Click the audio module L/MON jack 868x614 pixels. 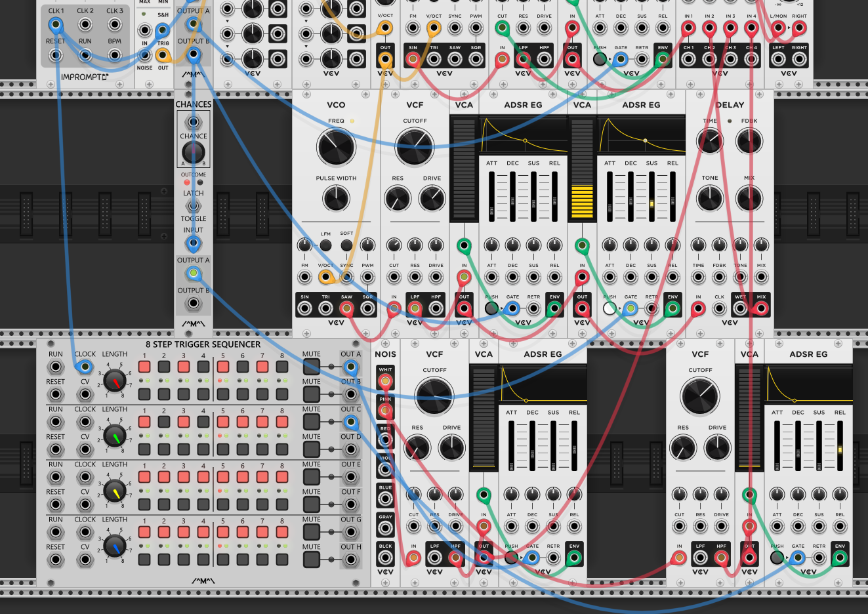click(x=778, y=28)
